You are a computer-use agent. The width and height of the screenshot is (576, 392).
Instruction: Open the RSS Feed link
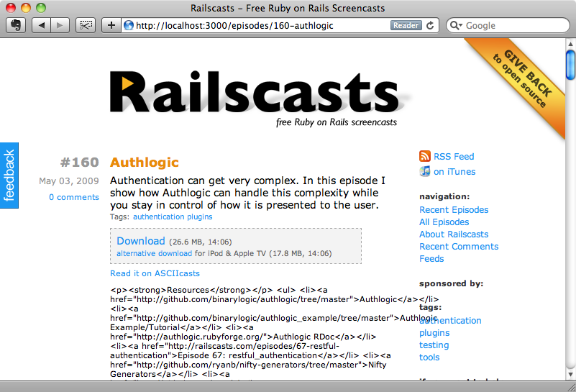[454, 157]
